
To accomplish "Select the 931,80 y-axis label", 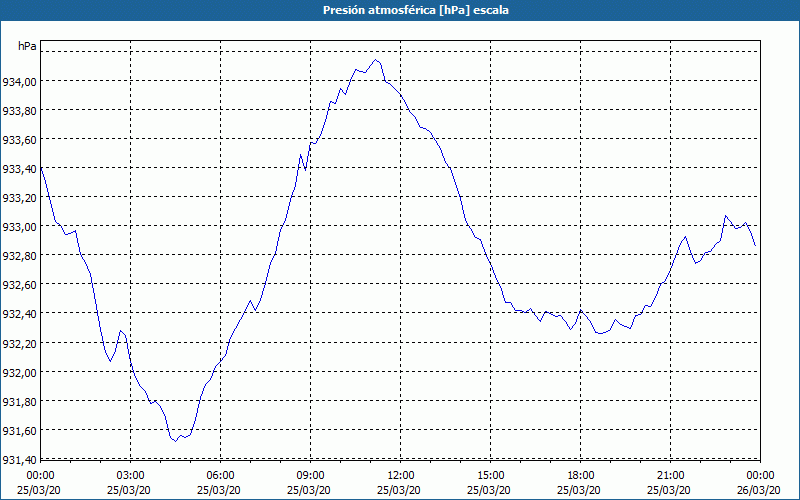I will click(19, 401).
